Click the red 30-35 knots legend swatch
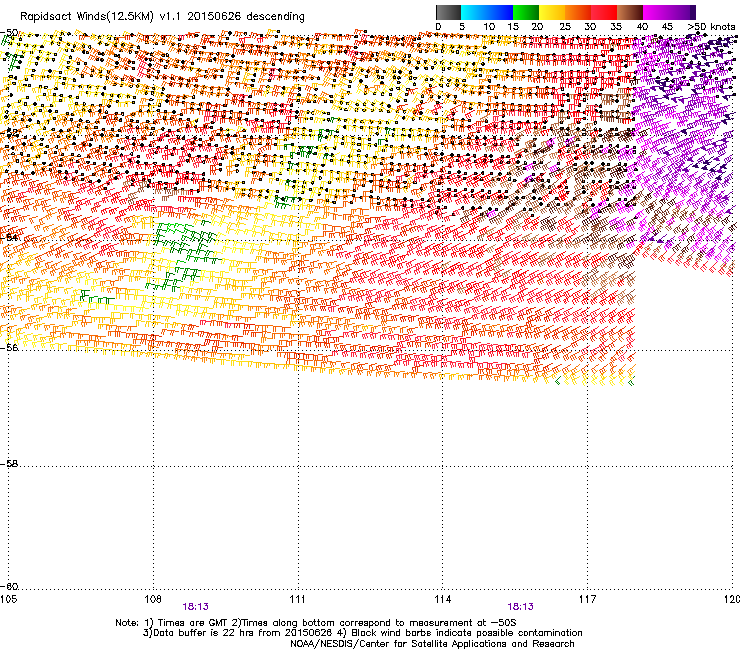Image resolution: width=740 pixels, height=650 pixels. click(604, 12)
